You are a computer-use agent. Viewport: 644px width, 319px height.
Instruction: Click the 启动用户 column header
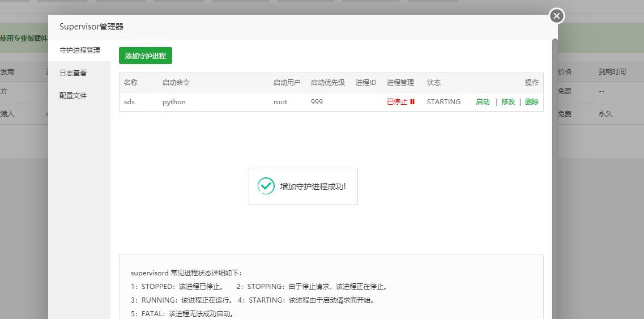[287, 83]
